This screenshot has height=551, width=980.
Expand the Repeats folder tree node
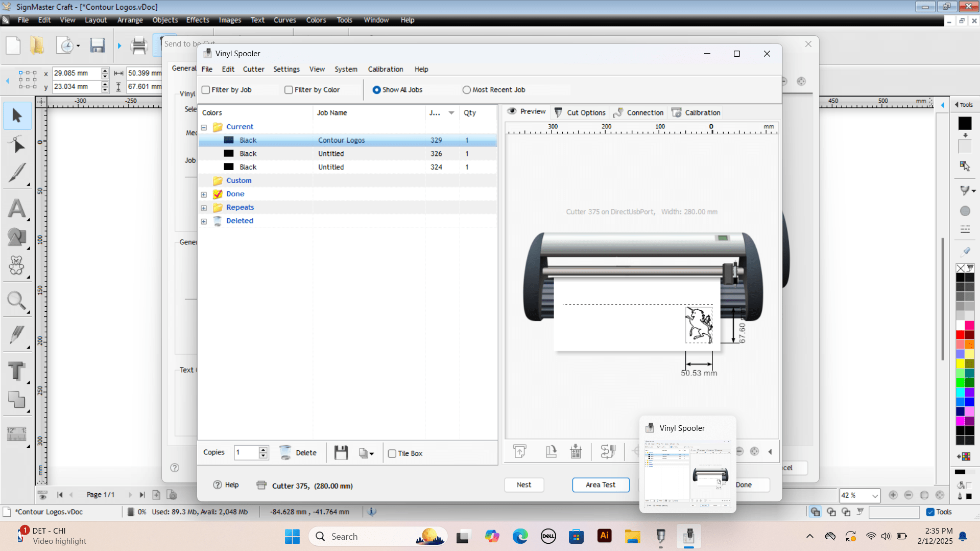click(204, 208)
